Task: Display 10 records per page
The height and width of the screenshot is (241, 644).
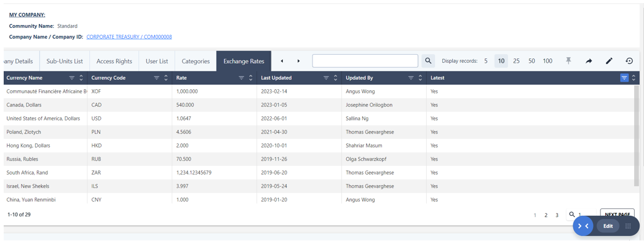Action: click(x=501, y=61)
